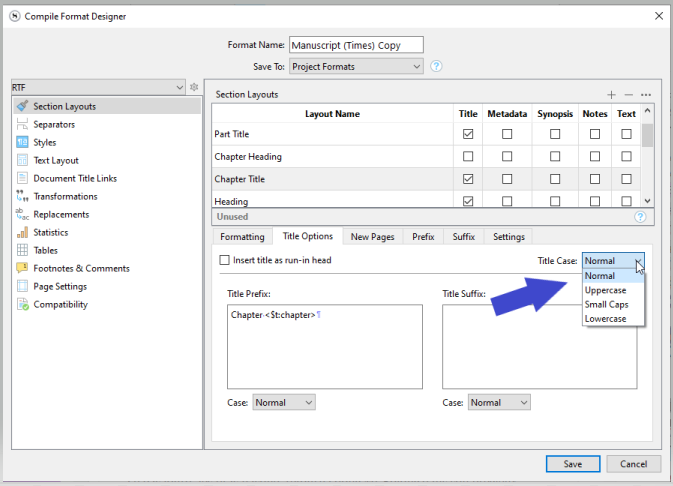673x486 pixels.
Task: Click the Cancel button
Action: [634, 464]
